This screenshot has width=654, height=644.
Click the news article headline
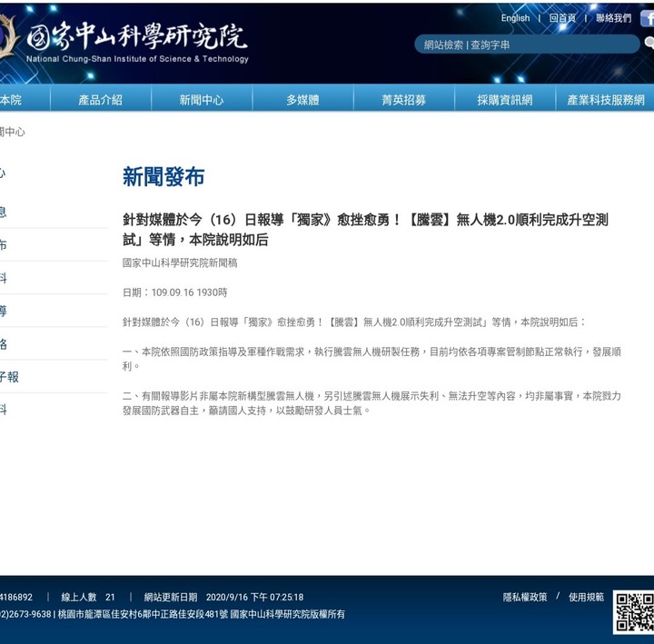coord(365,230)
